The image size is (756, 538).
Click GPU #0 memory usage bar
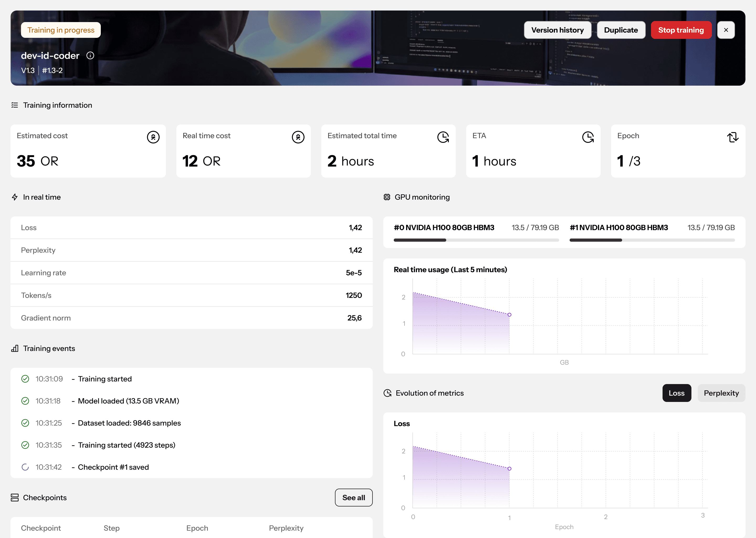click(x=476, y=240)
